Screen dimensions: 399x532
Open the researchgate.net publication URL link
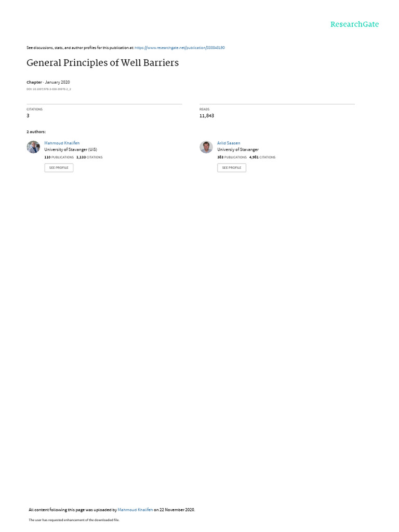[179, 48]
